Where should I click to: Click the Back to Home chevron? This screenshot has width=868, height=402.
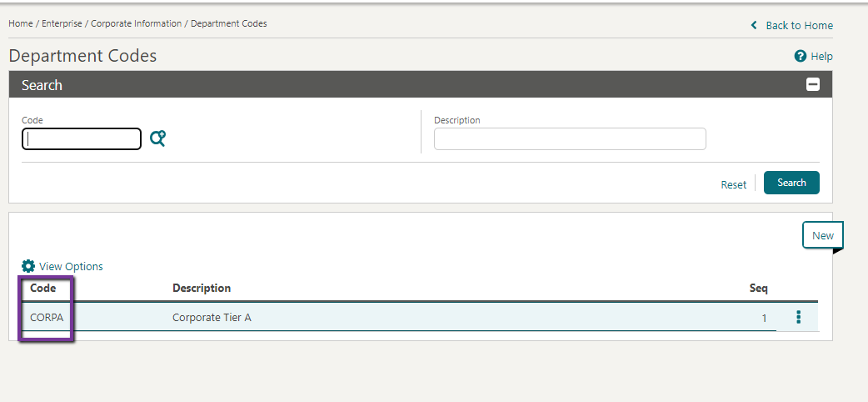753,26
